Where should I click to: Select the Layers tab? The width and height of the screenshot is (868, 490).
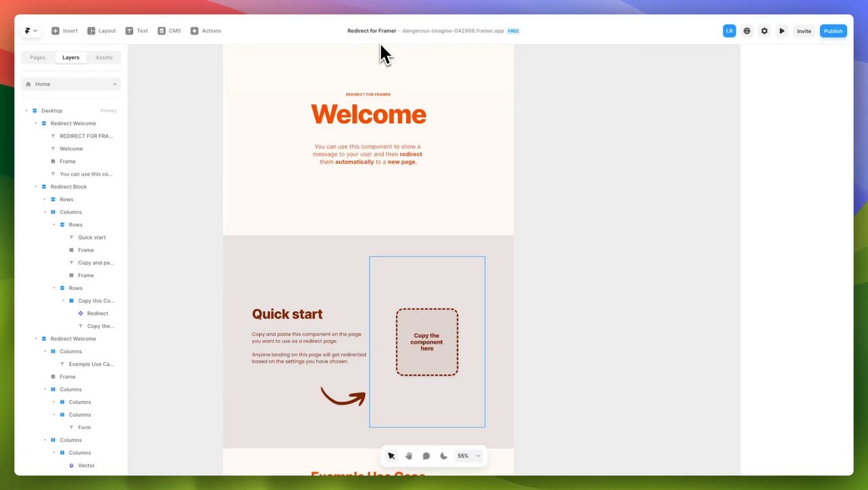click(71, 58)
